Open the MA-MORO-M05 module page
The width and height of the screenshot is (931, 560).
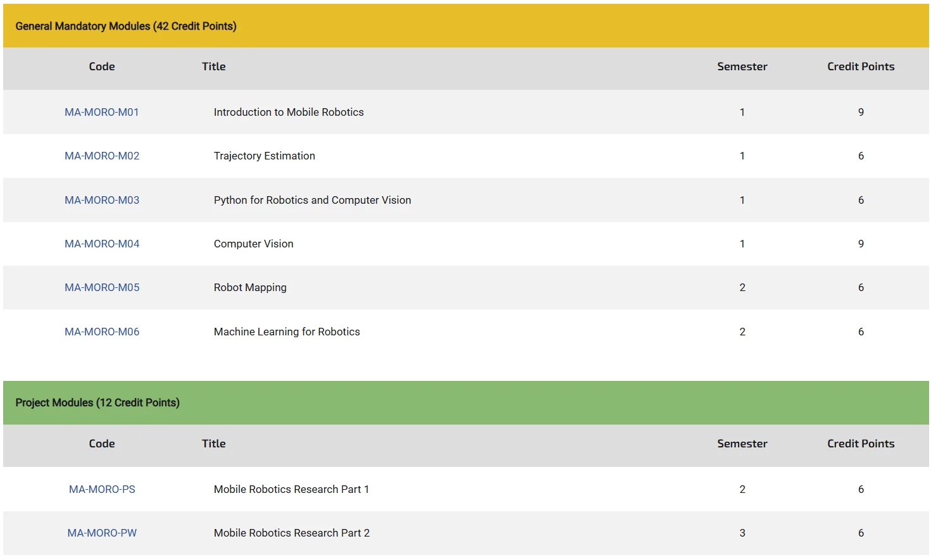(102, 287)
